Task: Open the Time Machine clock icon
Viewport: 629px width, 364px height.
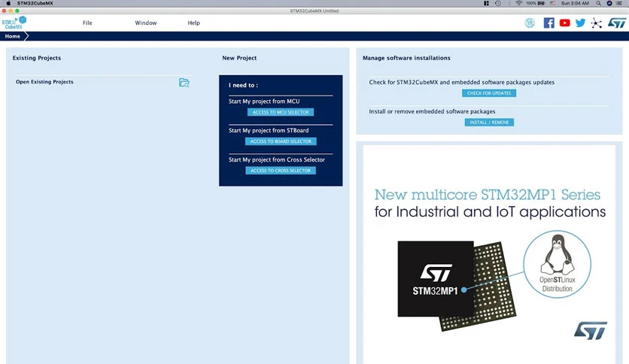Action: pos(498,3)
